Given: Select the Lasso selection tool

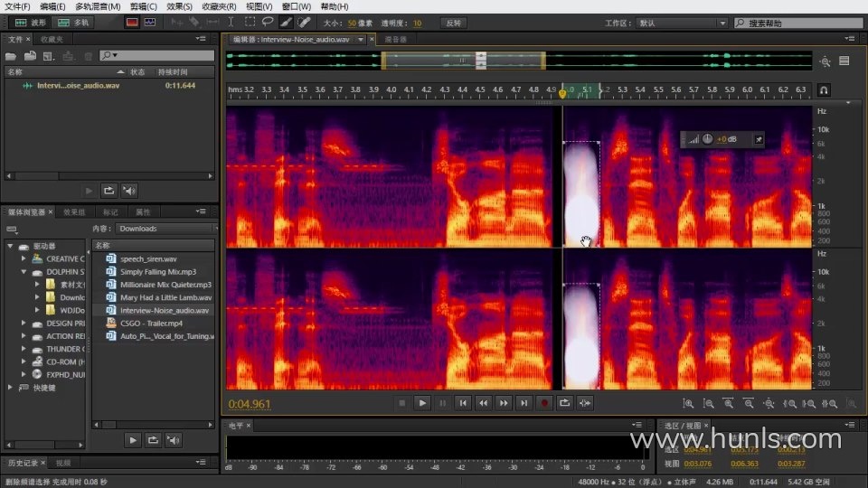Looking at the screenshot, I should (x=267, y=22).
